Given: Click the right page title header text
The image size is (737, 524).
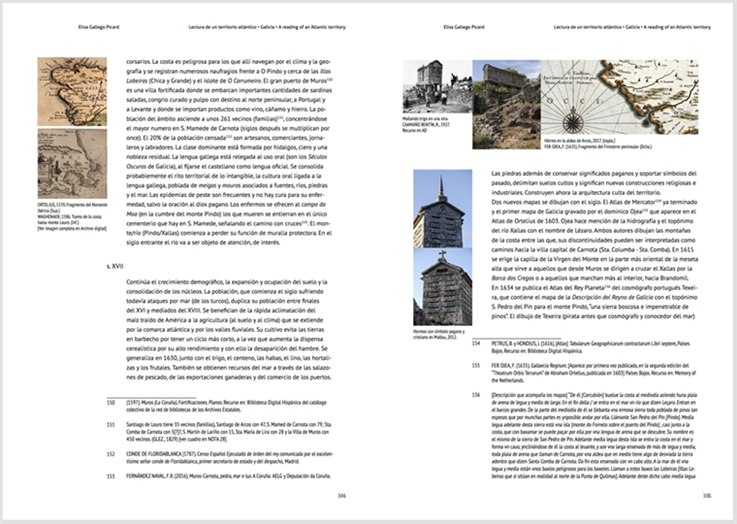Looking at the screenshot, I should coord(632,27).
